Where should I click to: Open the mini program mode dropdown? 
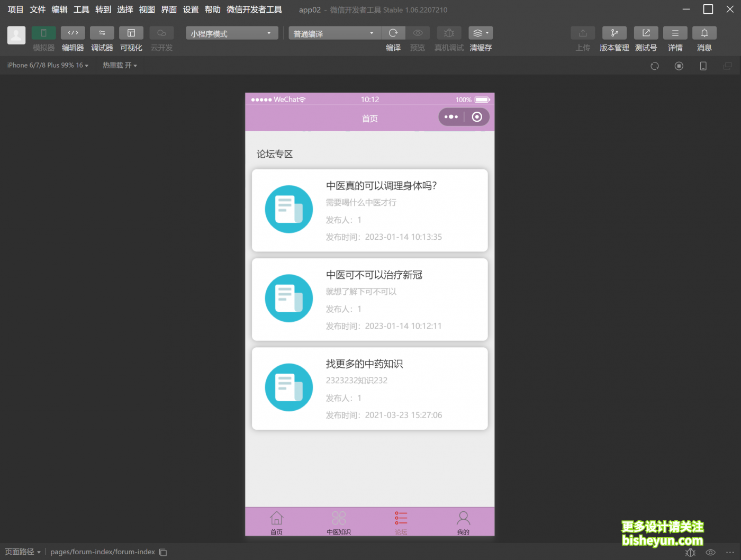tap(232, 33)
